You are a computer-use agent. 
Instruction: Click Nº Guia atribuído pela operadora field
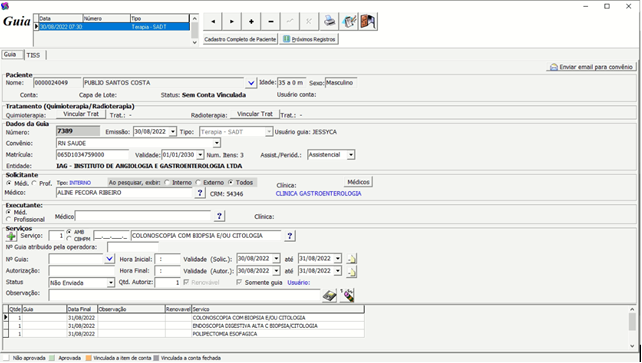(x=133, y=247)
